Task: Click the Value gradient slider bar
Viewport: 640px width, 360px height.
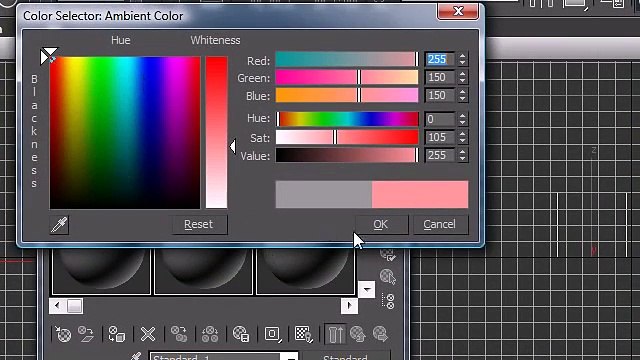Action: (x=347, y=155)
